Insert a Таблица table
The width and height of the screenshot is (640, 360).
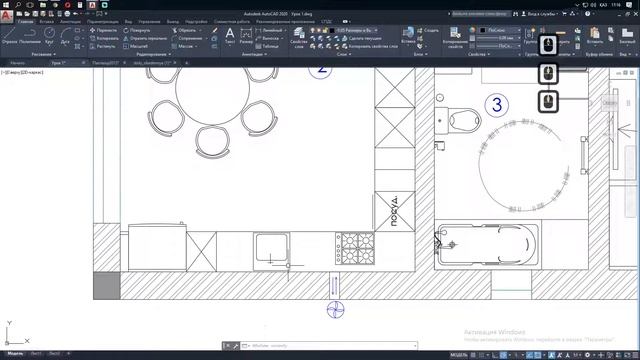(267, 46)
